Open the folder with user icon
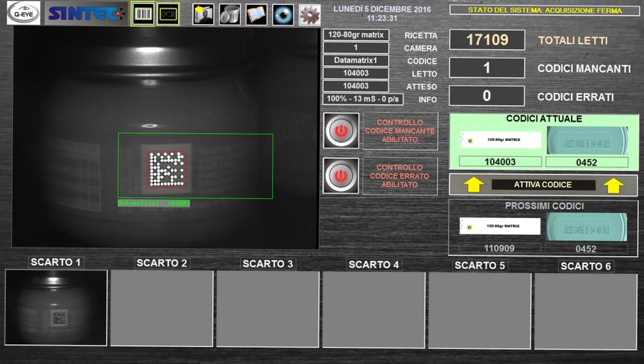 point(203,14)
